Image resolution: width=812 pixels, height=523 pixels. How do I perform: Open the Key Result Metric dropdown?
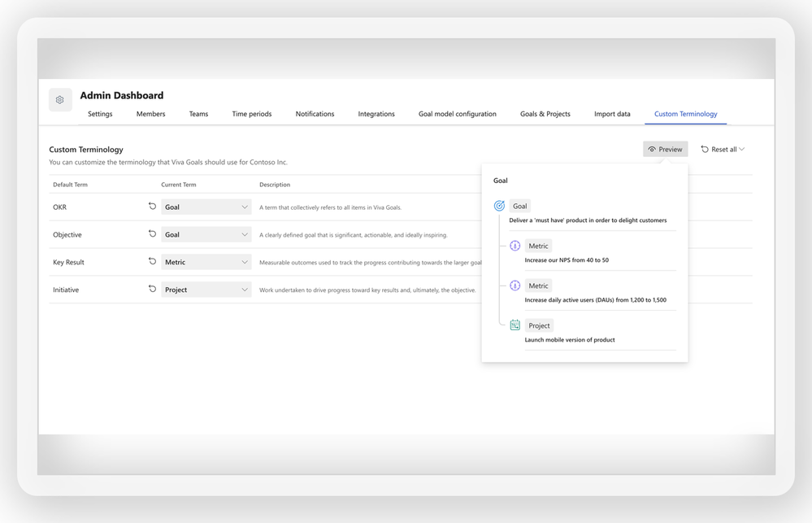coord(206,262)
